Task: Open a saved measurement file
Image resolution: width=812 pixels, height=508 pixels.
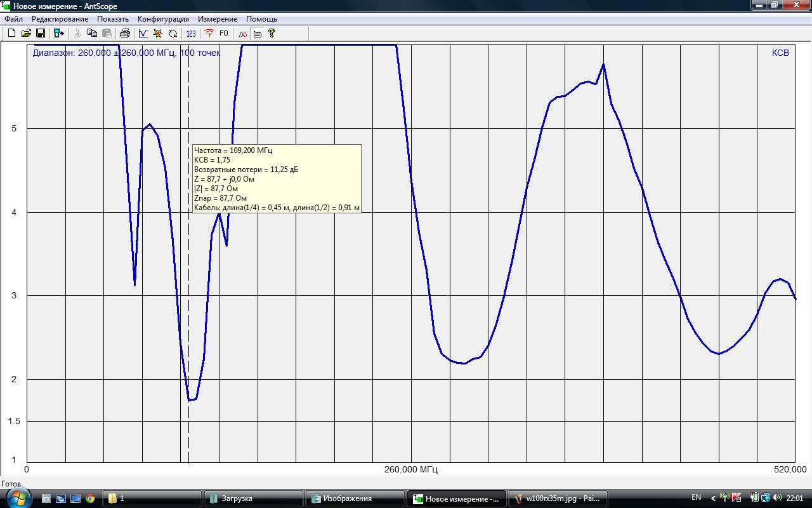Action: [26, 33]
